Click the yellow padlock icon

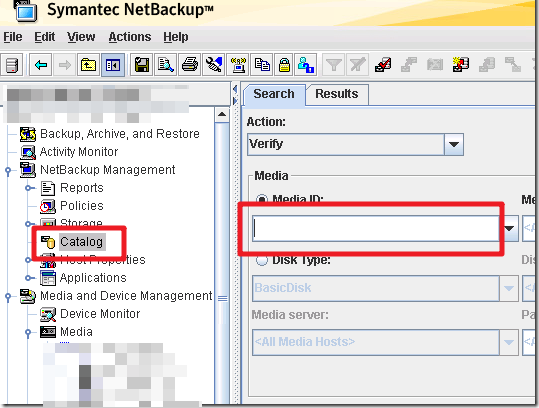click(x=284, y=65)
